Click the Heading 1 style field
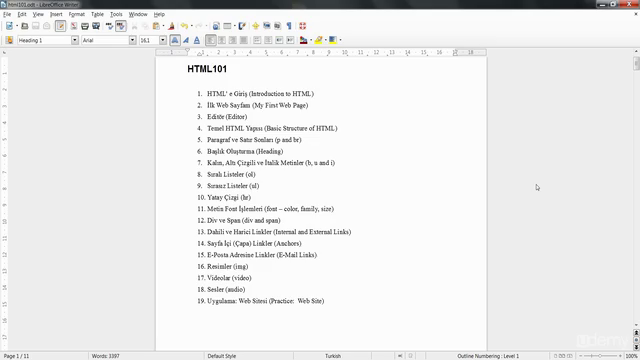The image size is (640, 360). click(44, 40)
